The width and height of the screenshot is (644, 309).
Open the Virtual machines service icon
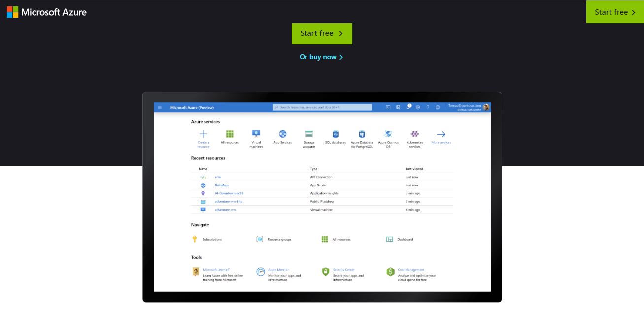(256, 134)
